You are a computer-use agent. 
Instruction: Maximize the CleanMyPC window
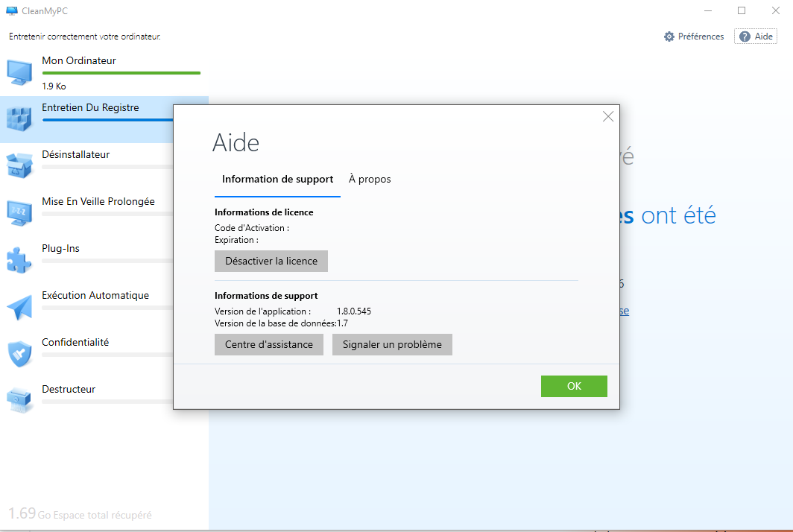(x=742, y=10)
